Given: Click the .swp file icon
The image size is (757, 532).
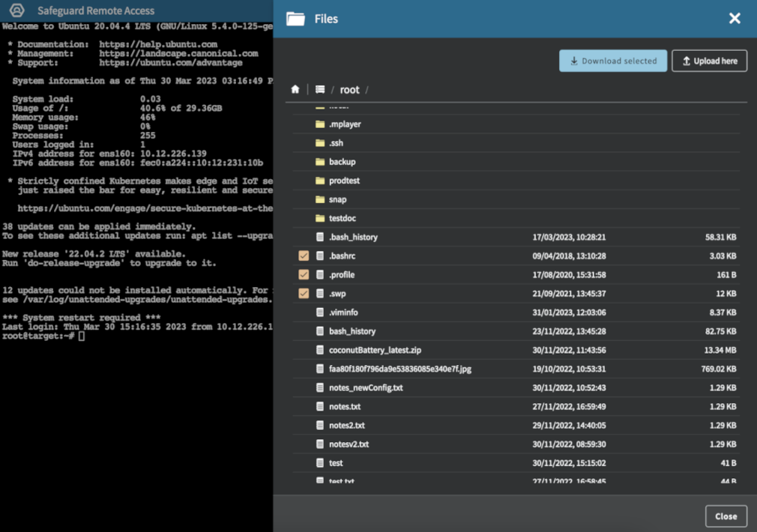Looking at the screenshot, I should click(x=319, y=294).
